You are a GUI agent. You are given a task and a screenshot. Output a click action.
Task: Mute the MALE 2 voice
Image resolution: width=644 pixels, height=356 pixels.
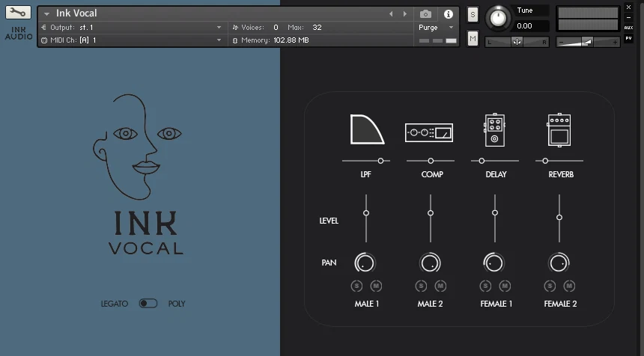(x=440, y=286)
